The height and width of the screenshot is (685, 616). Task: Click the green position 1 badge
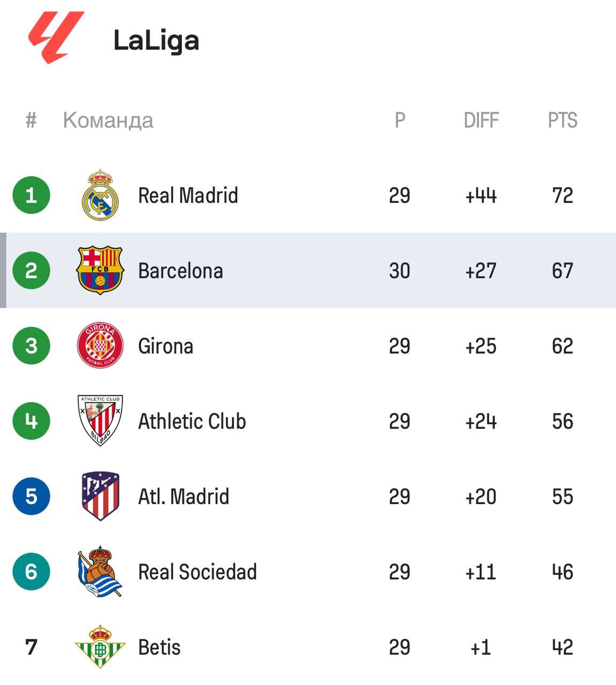tap(31, 195)
